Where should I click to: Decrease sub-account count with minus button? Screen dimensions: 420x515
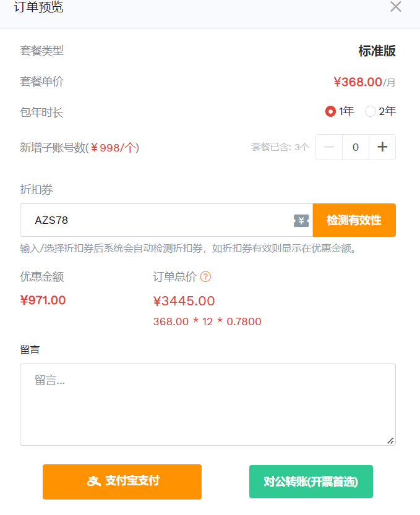point(329,147)
